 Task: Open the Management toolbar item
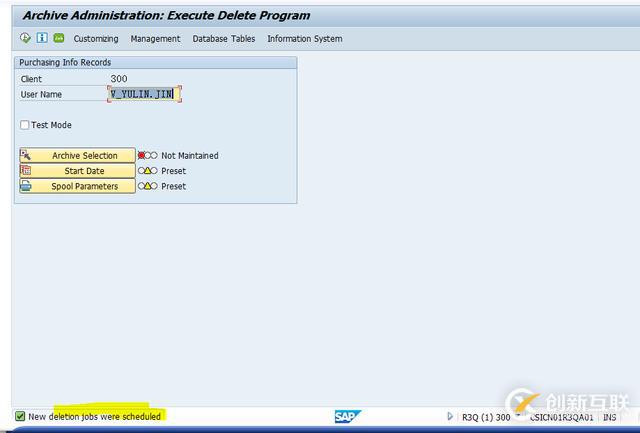(155, 39)
